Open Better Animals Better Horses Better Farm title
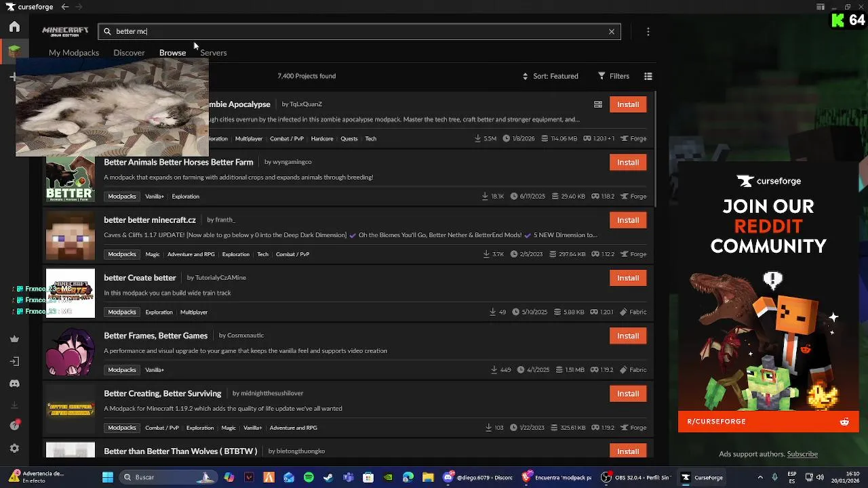The width and height of the screenshot is (868, 488). click(x=178, y=162)
